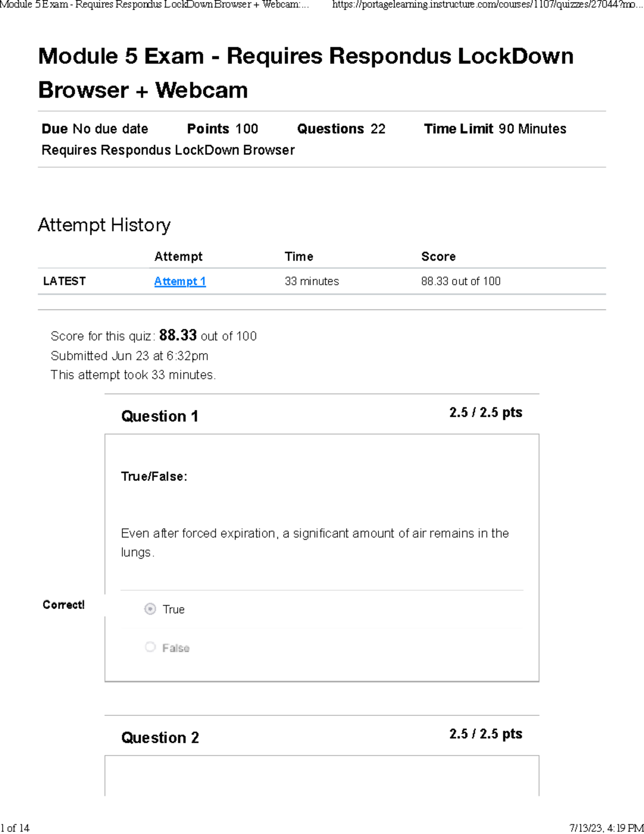Select the False radio button
Image resolution: width=644 pixels, height=834 pixels.
point(150,647)
